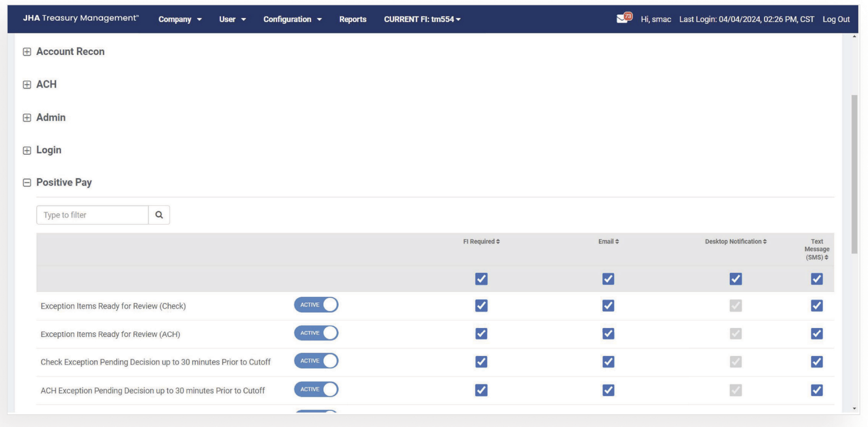
Task: Toggle Active switch for Exception Items (Check)
Action: [x=316, y=305]
